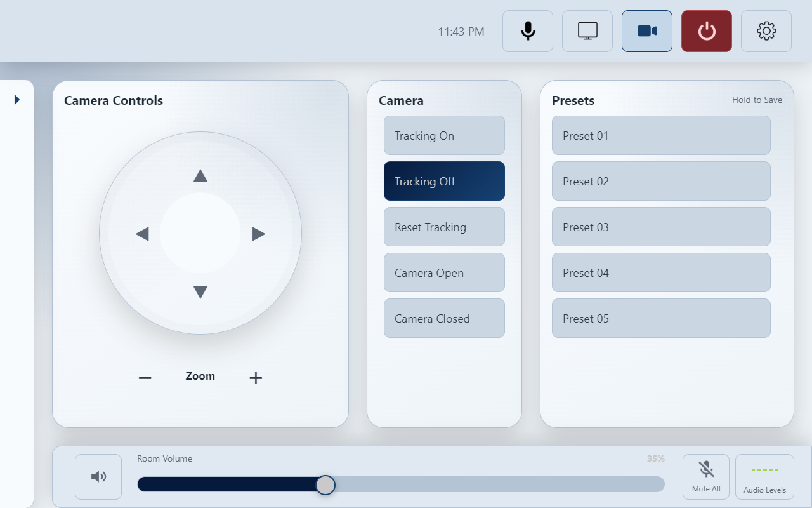This screenshot has width=812, height=508.
Task: Recall Preset 02
Action: tap(661, 181)
